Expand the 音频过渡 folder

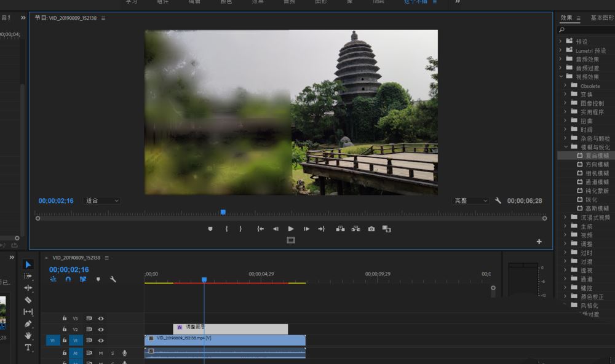coord(560,68)
